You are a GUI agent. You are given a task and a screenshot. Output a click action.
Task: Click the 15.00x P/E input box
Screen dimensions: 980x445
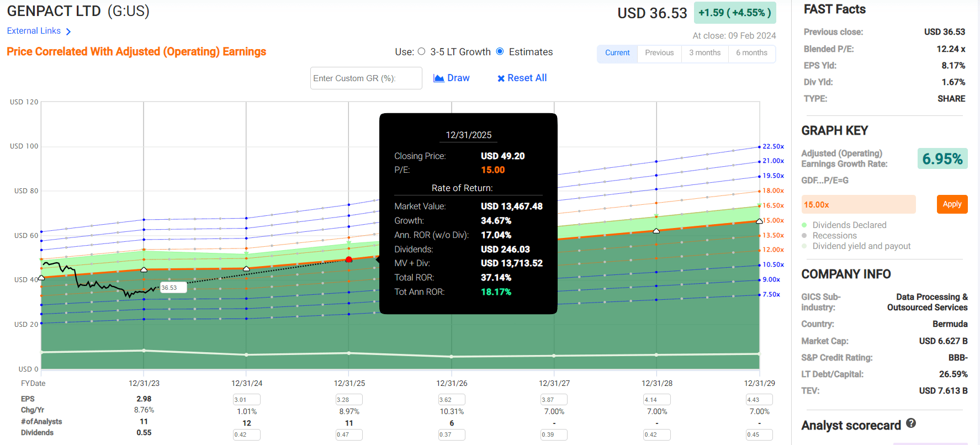coord(859,204)
